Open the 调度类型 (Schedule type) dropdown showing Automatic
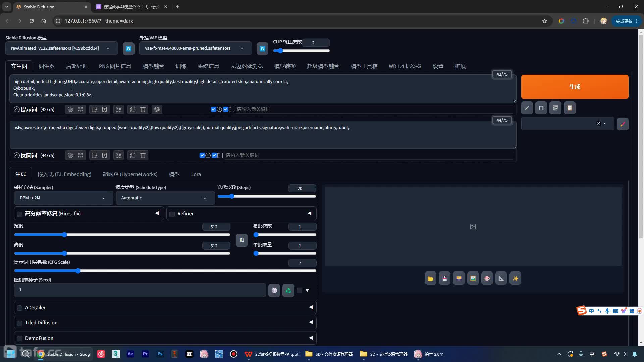 tap(165, 198)
